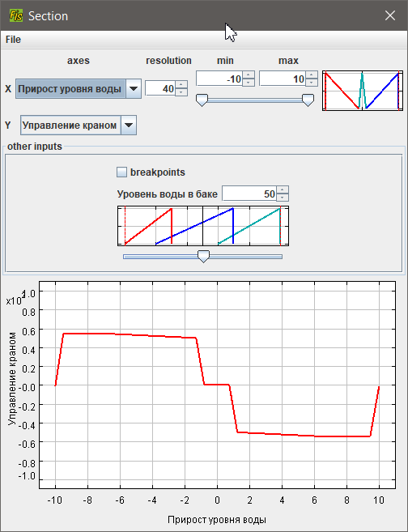
Task: Decrease resolution with down stepper arrow
Action: pyautogui.click(x=181, y=92)
